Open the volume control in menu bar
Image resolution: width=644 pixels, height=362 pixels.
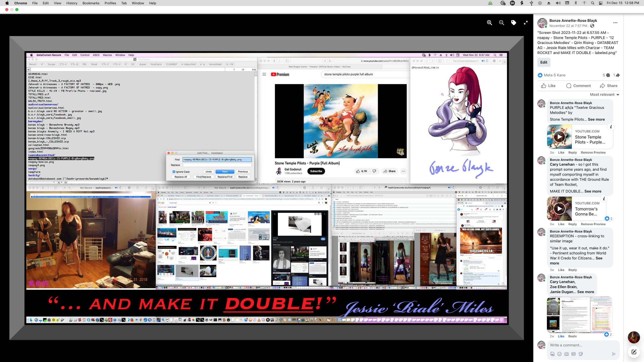coord(558,3)
